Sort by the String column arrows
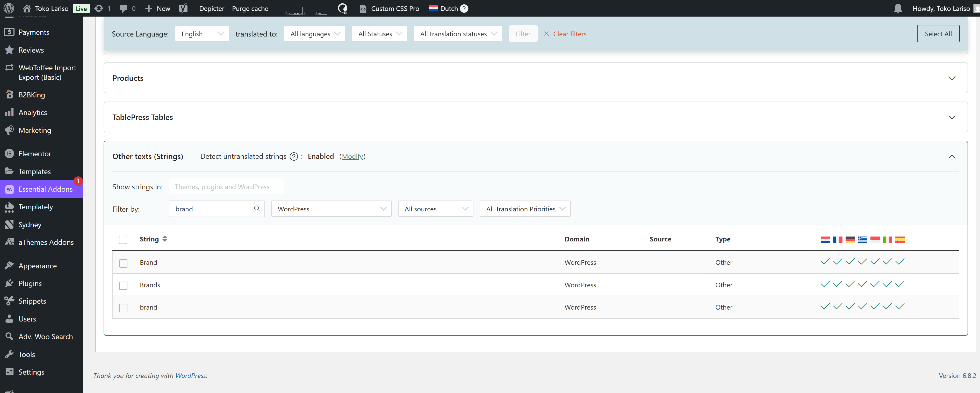This screenshot has height=393, width=980. [164, 239]
